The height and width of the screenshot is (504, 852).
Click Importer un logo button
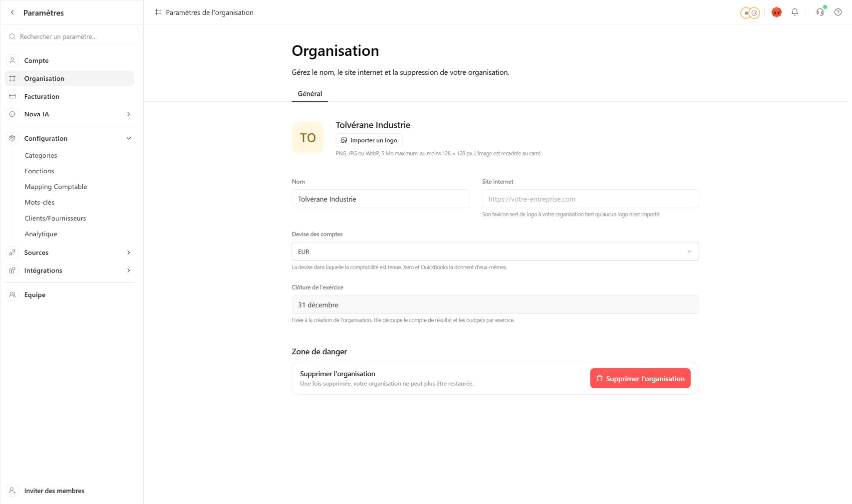click(x=369, y=140)
